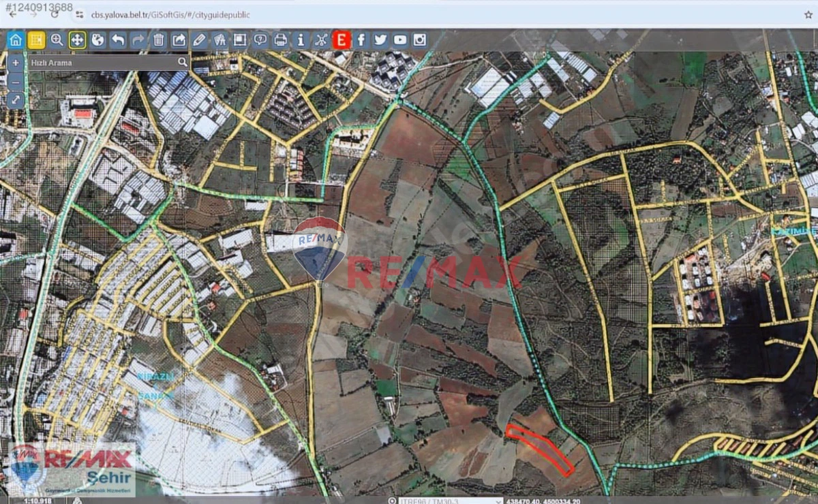The height and width of the screenshot is (504, 818).
Task: Open the feedback speech bubble tool
Action: pyautogui.click(x=260, y=40)
